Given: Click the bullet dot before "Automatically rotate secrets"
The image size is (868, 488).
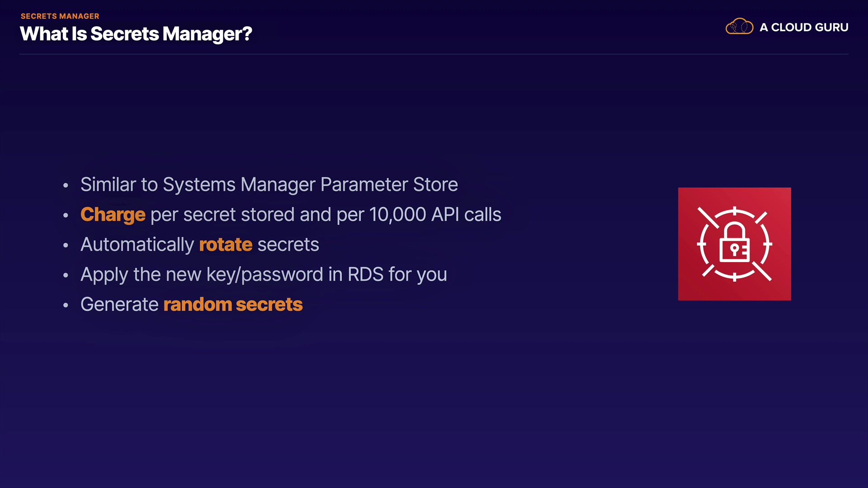Looking at the screenshot, I should (x=66, y=245).
